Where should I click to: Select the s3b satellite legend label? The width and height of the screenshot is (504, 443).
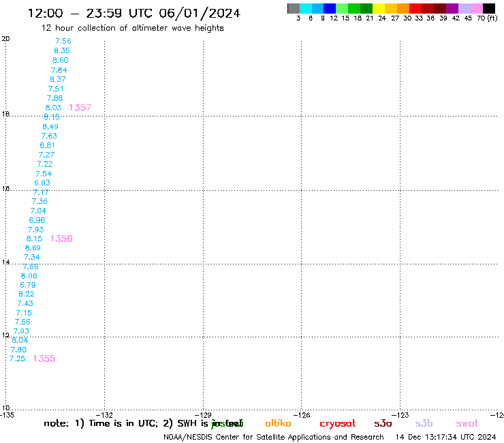(424, 423)
